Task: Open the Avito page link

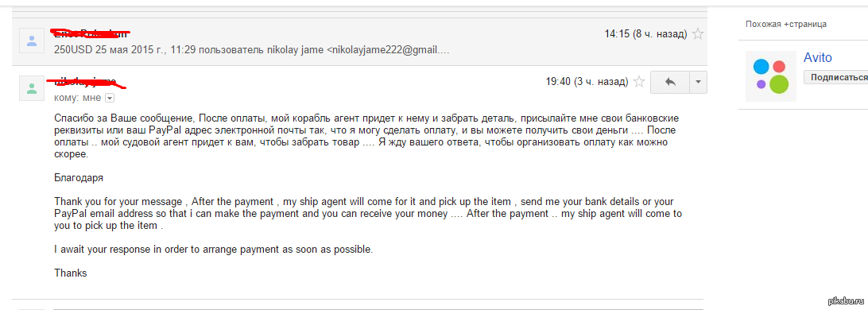Action: point(818,57)
